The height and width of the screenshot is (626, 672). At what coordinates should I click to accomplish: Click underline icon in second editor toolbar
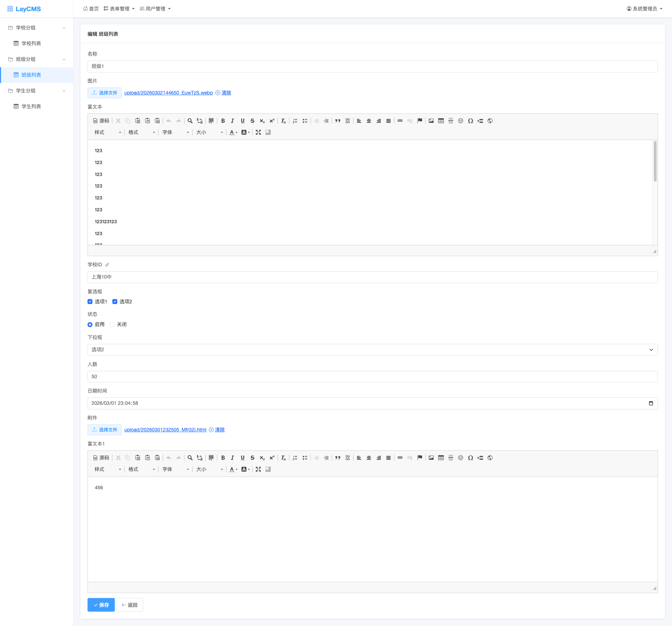[243, 458]
